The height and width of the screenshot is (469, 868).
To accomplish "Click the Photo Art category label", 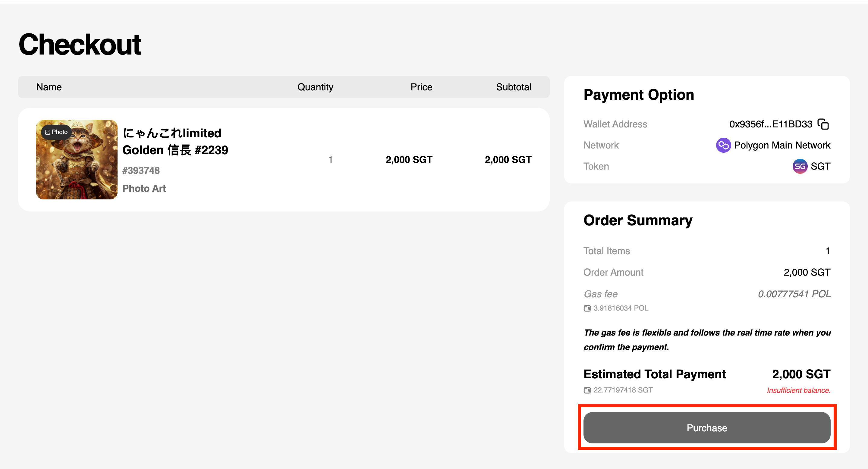I will (x=144, y=189).
